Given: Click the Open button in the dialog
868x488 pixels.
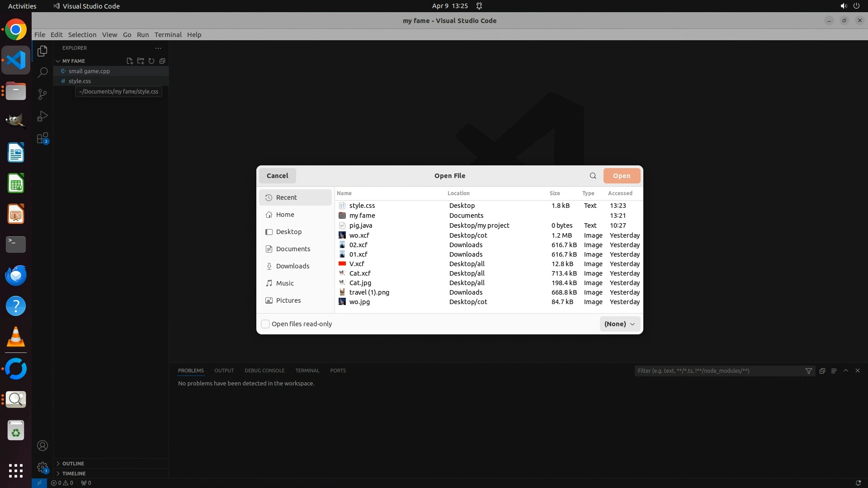Looking at the screenshot, I should (x=621, y=176).
